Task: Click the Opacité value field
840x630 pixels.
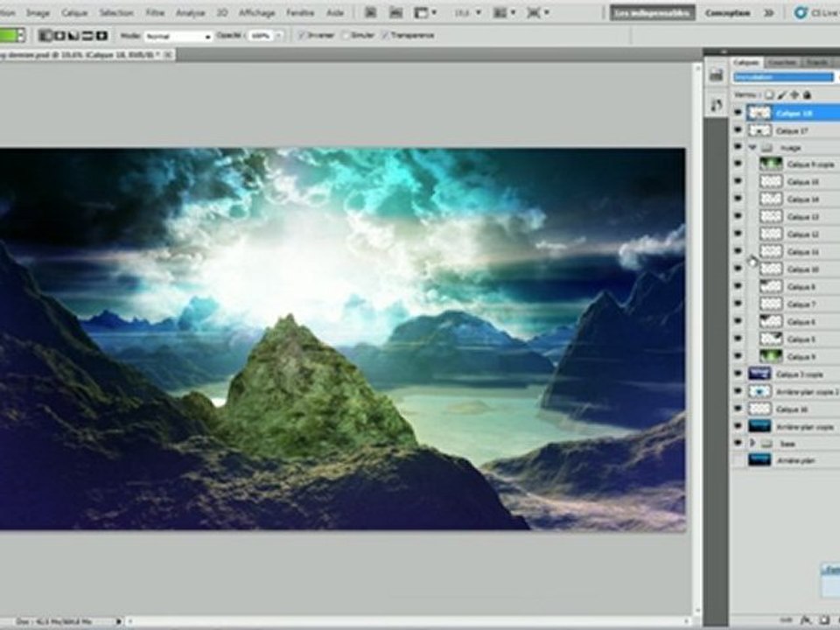Action: click(262, 36)
